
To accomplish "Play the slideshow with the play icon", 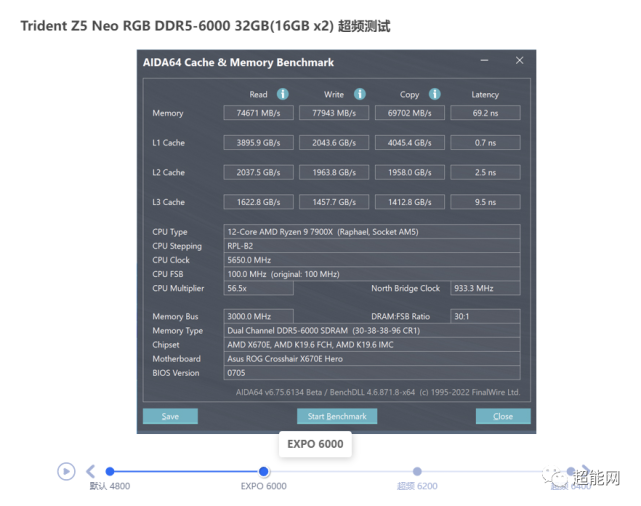I will point(66,471).
